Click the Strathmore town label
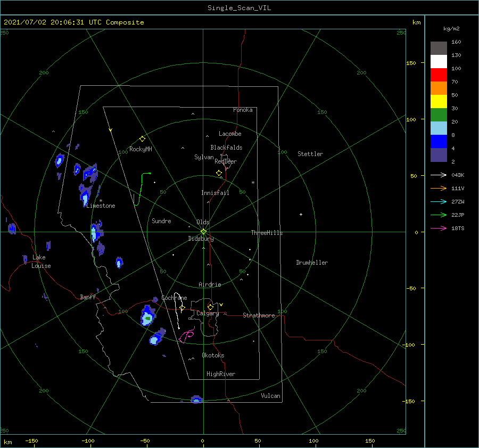This screenshot has height=448, width=479. [259, 315]
